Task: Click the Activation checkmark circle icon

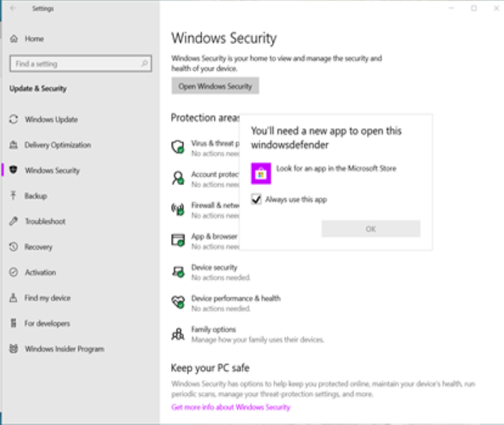Action: coord(13,272)
